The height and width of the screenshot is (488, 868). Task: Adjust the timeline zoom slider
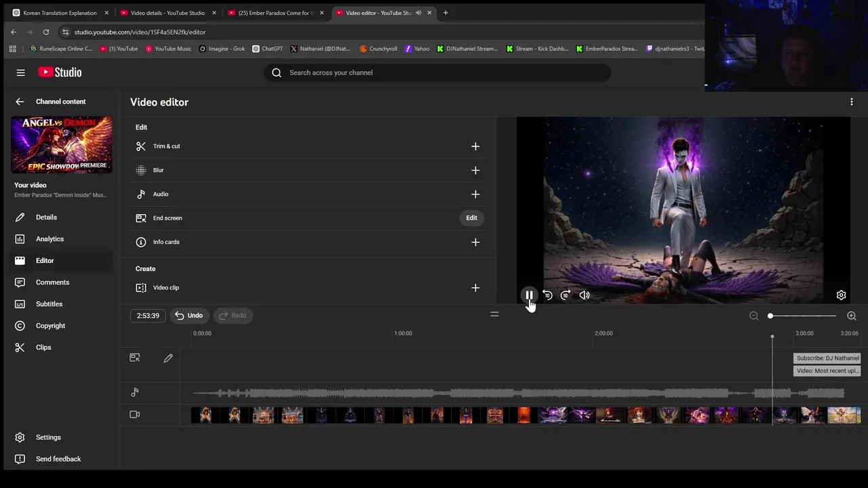point(802,316)
